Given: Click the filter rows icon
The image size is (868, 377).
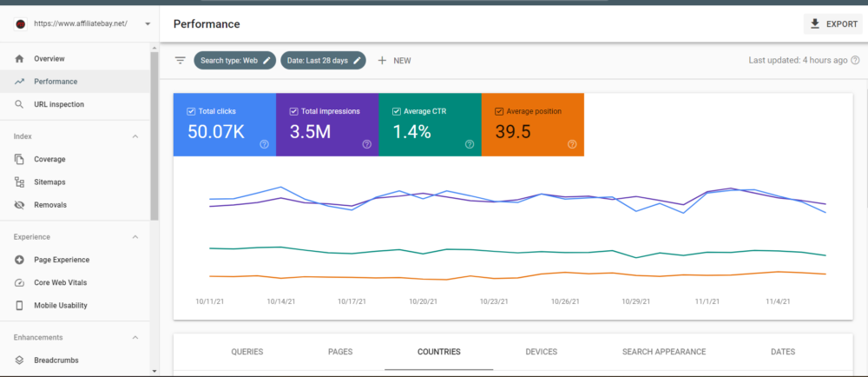Looking at the screenshot, I should point(180,60).
